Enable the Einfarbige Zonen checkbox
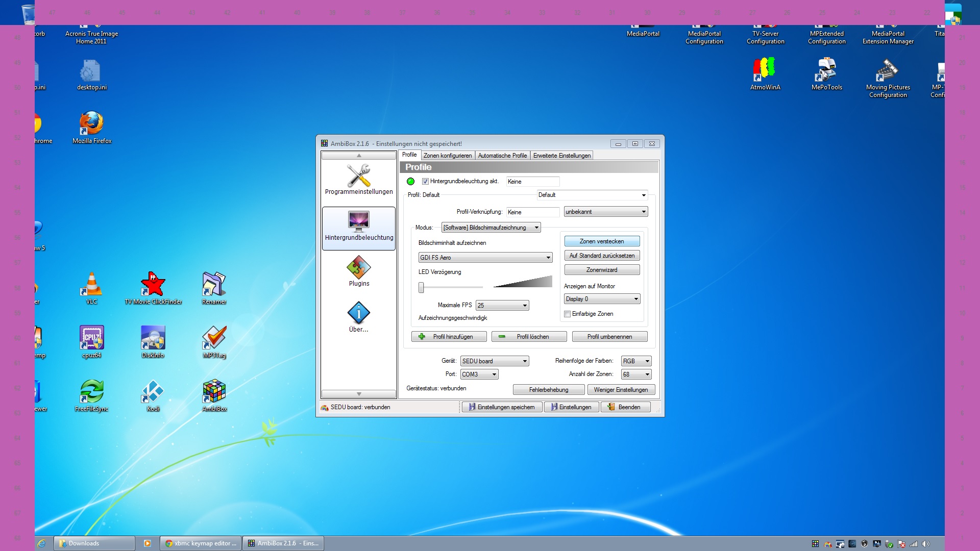 [567, 314]
